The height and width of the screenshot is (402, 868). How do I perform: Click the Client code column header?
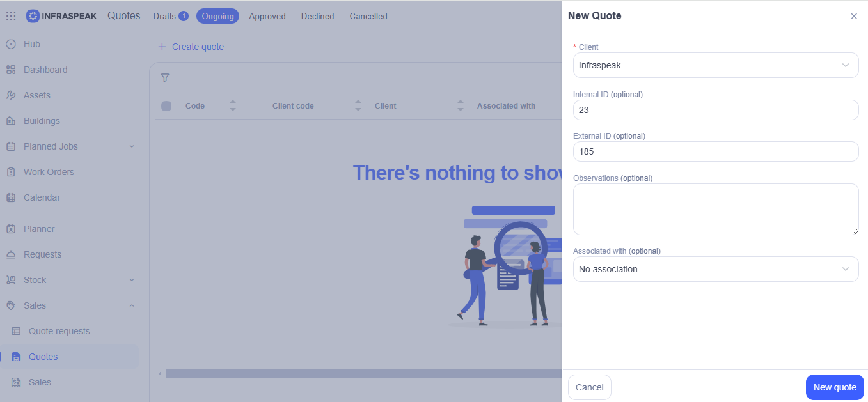pos(293,106)
